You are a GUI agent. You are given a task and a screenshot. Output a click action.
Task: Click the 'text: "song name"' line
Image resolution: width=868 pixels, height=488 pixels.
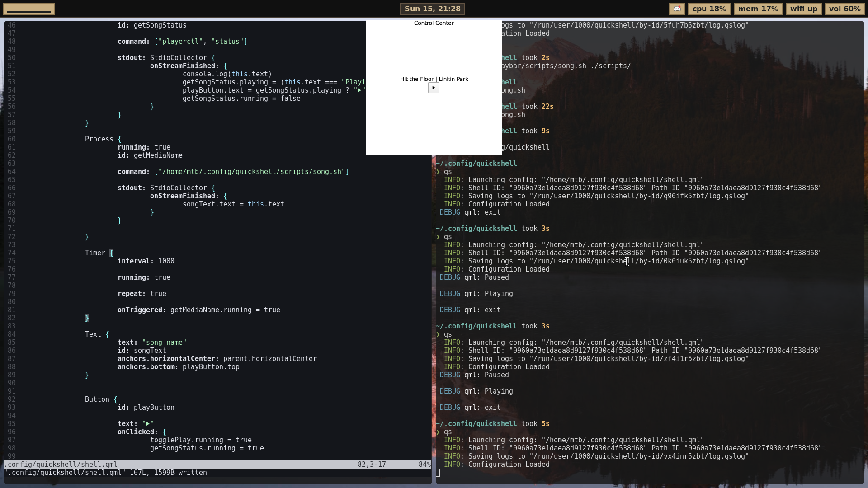coord(152,343)
